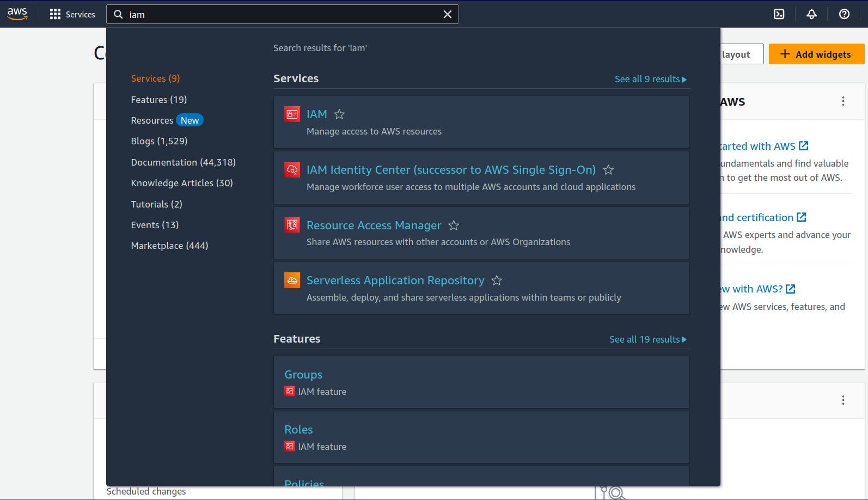Select the Services (9) category
The width and height of the screenshot is (868, 500).
[155, 78]
